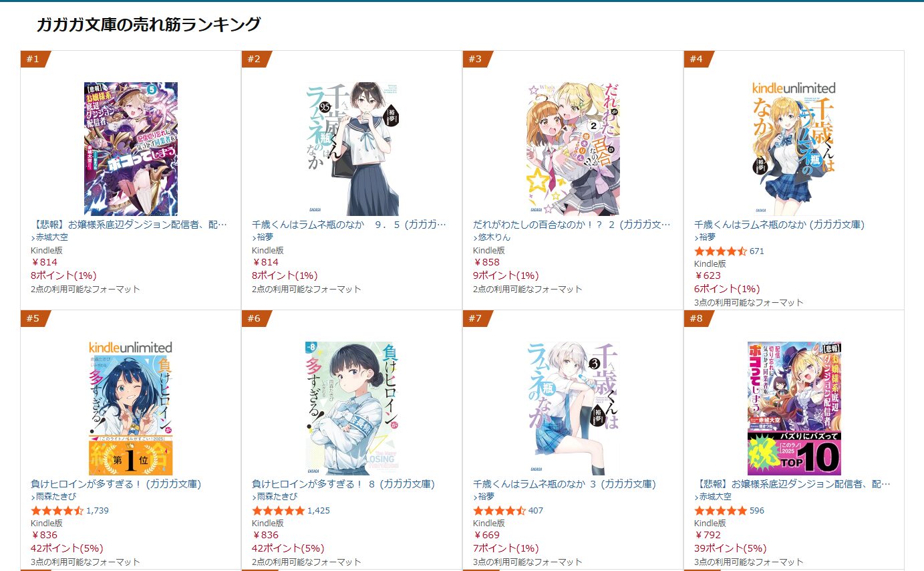The image size is (924, 571).
Task: Open author link 雨森たきび under rank #5
Action: [x=56, y=497]
